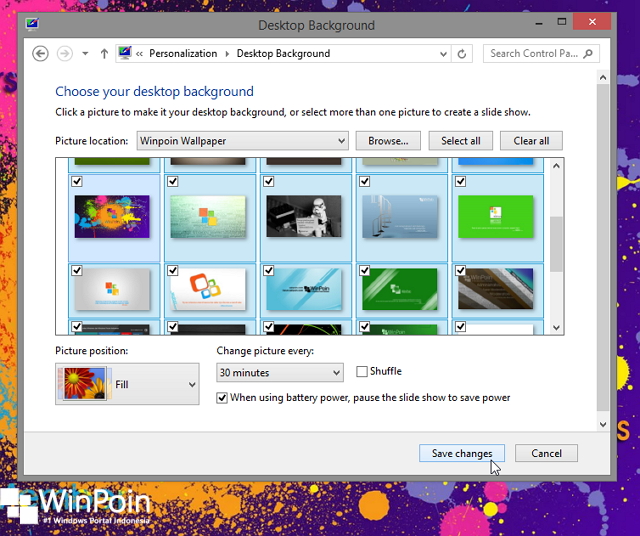Click the flower preview picture in Picture position

pos(85,383)
